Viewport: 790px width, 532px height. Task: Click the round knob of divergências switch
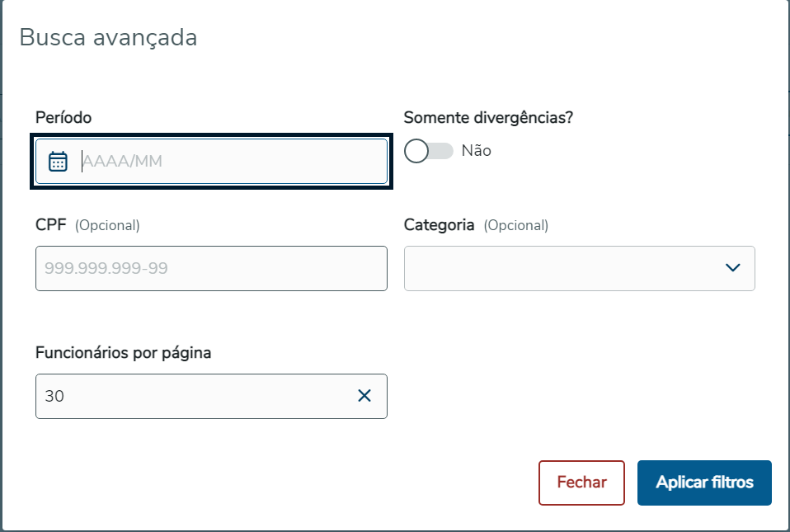coord(417,151)
